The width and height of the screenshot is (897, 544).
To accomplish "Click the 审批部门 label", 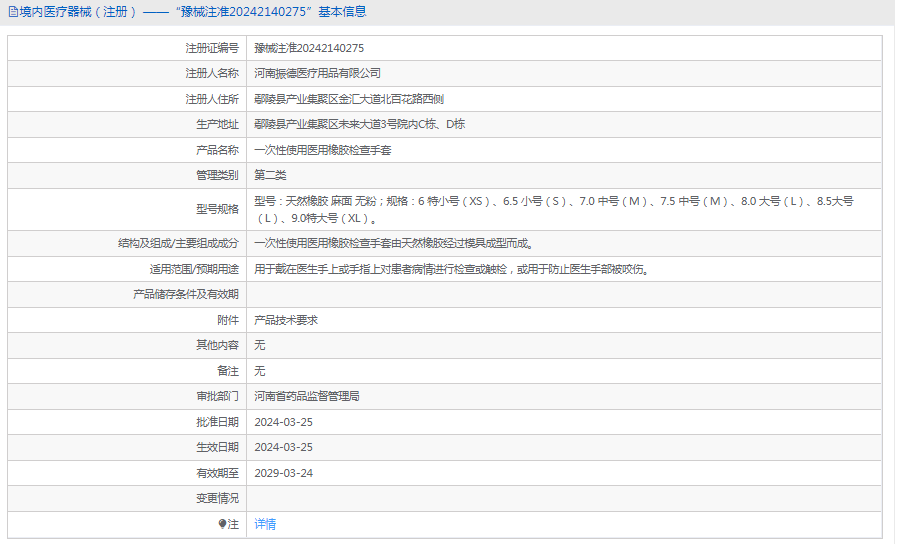I will (217, 396).
